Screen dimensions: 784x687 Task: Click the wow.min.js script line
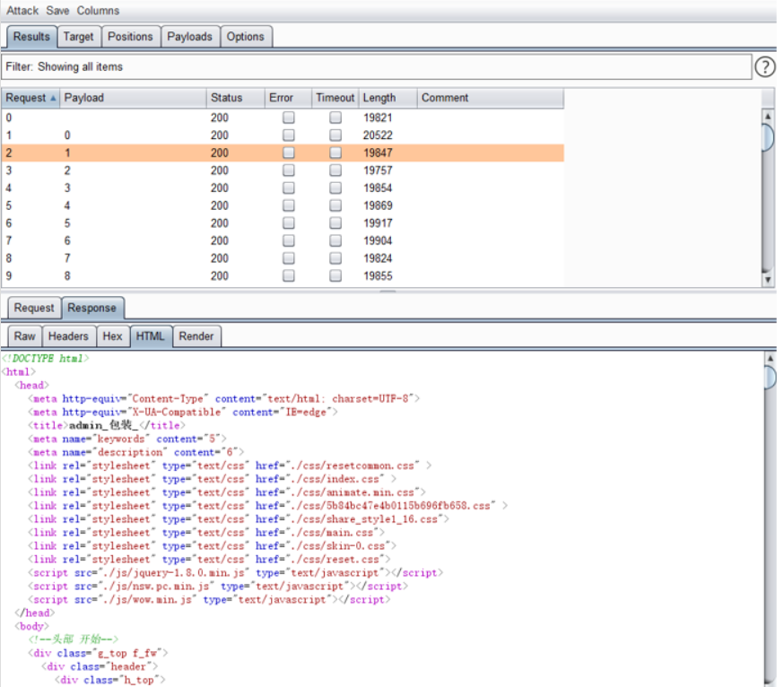point(209,599)
